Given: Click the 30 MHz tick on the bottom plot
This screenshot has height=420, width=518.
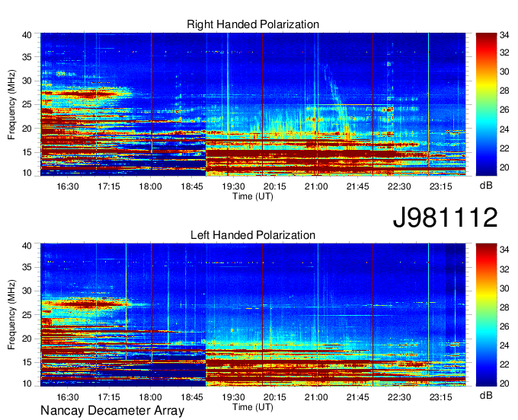Looking at the screenshot, I should click(x=27, y=291).
